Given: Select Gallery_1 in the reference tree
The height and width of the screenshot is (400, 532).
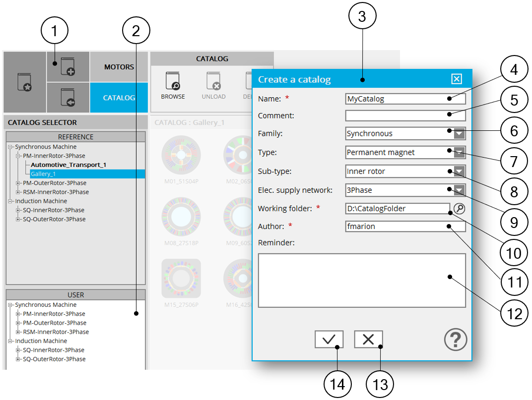Looking at the screenshot, I should [44, 174].
